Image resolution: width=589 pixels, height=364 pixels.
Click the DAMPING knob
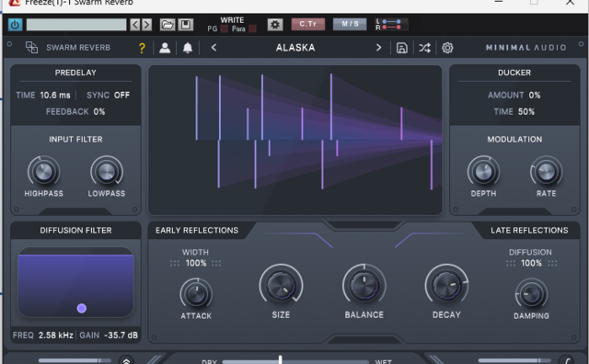coord(531,293)
